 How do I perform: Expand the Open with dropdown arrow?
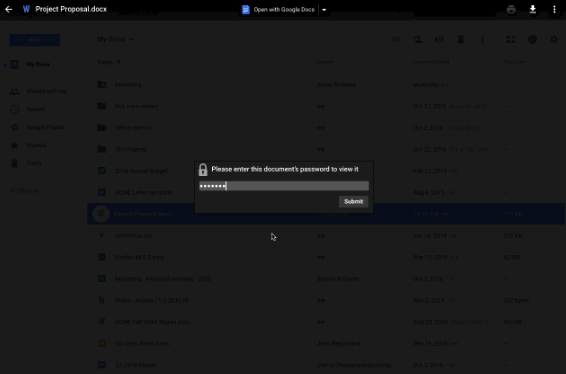(x=324, y=10)
